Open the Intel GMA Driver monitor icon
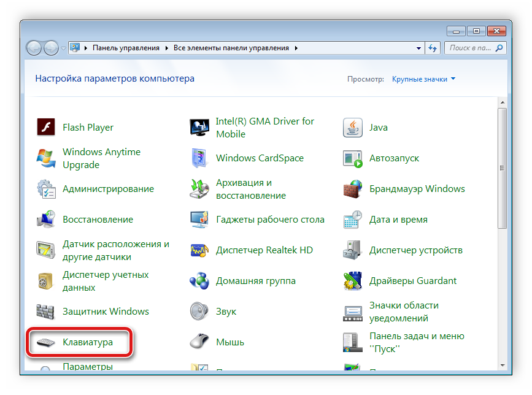The image size is (532, 395). [x=199, y=128]
